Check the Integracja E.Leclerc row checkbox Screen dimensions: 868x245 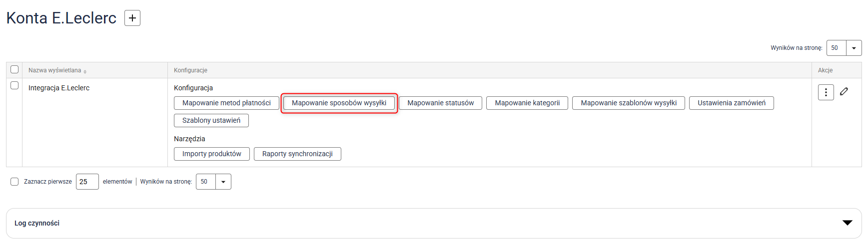click(14, 85)
